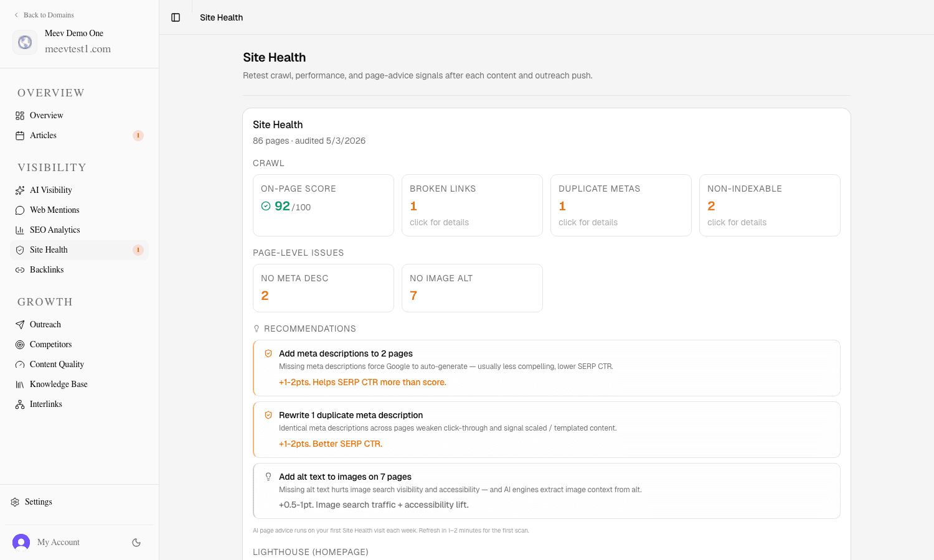Viewport: 934px width, 560px height.
Task: Open Web Mentions chat bubble icon
Action: pos(20,210)
